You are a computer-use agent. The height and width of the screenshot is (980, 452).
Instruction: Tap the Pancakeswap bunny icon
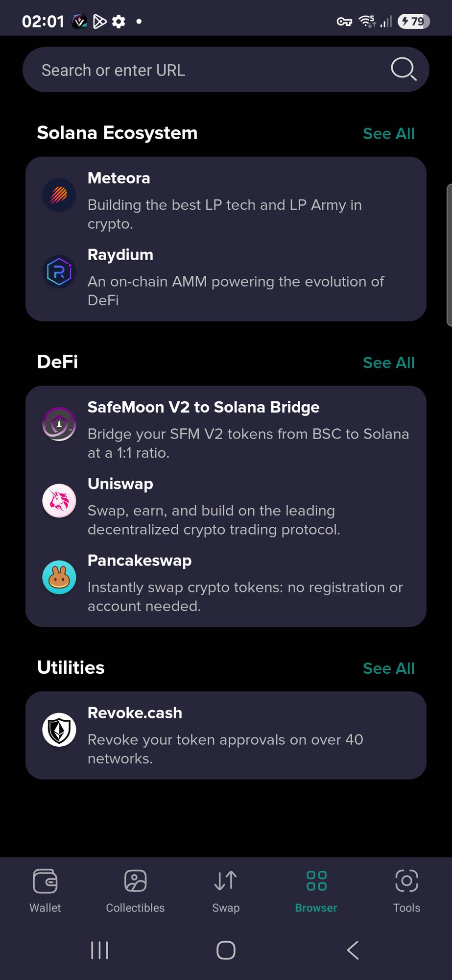tap(59, 577)
